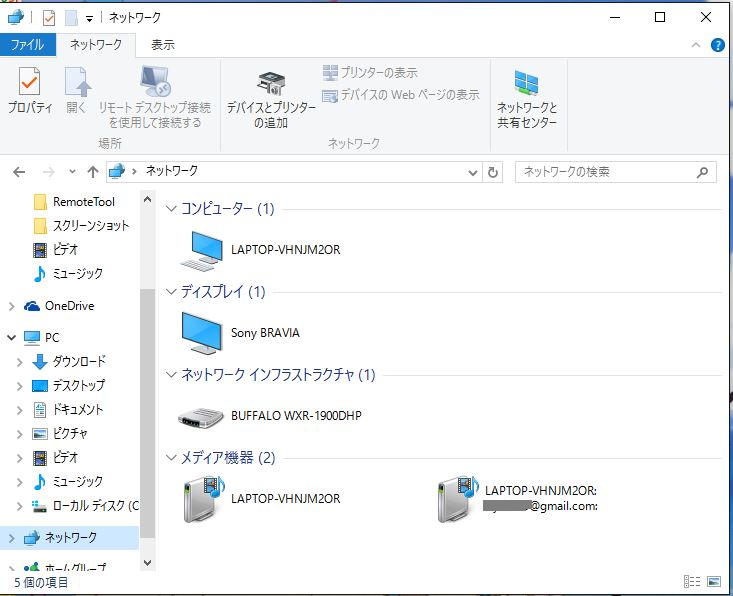This screenshot has width=733, height=596.
Task: Go back with the back arrow
Action: click(x=19, y=172)
